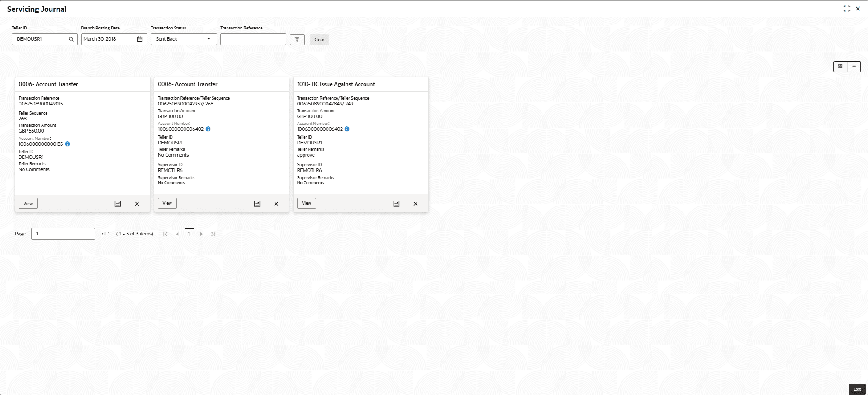Screen dimensions: 868x407
Task: Dismiss the sequence 266 transaction card
Action: [276, 204]
